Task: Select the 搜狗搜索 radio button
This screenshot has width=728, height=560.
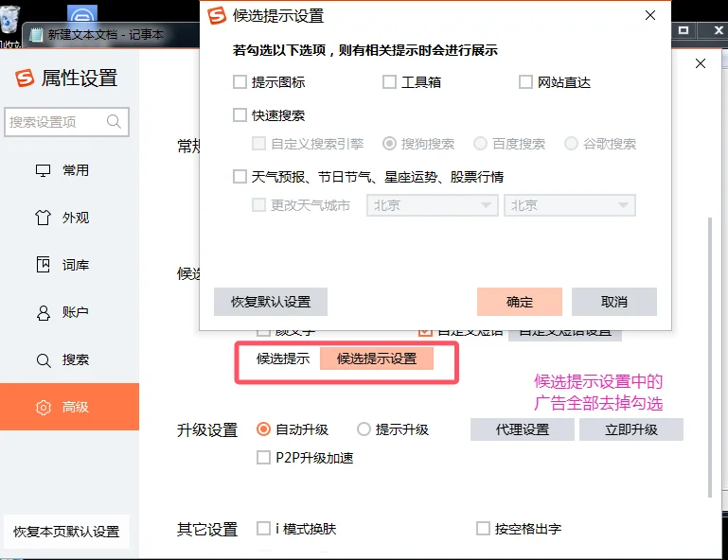Action: 389,144
